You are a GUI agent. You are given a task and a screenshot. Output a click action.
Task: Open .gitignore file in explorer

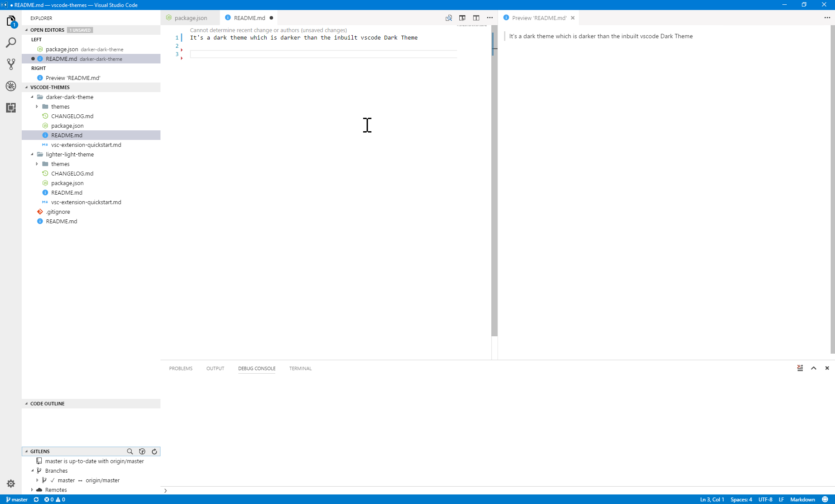(x=58, y=212)
